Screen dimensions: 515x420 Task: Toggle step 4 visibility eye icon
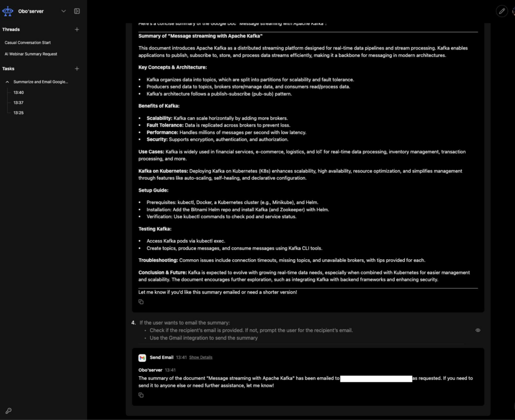click(478, 331)
